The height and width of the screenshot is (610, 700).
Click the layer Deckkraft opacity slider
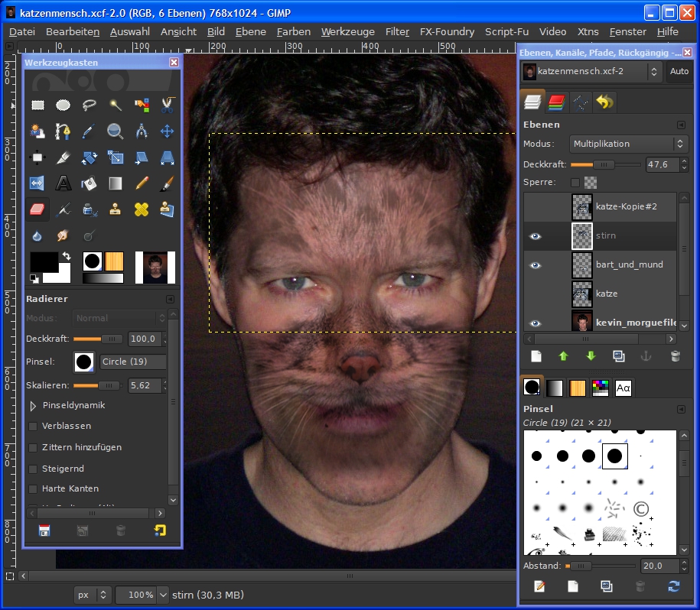[606, 165]
